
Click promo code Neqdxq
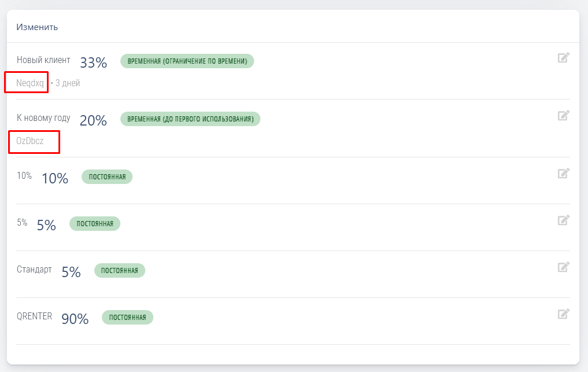coord(30,83)
